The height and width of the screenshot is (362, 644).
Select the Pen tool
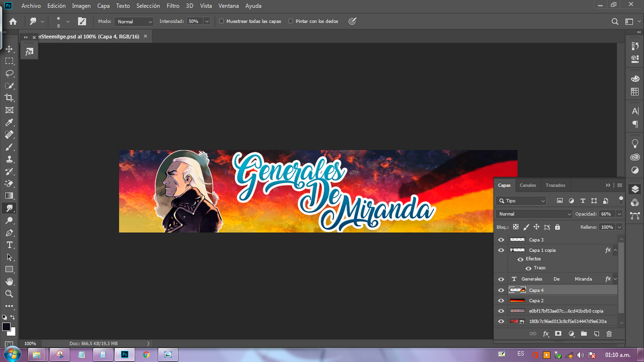(x=9, y=233)
